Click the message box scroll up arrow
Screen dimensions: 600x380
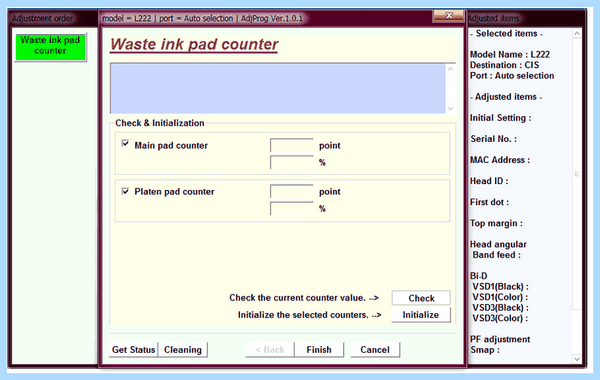[450, 69]
